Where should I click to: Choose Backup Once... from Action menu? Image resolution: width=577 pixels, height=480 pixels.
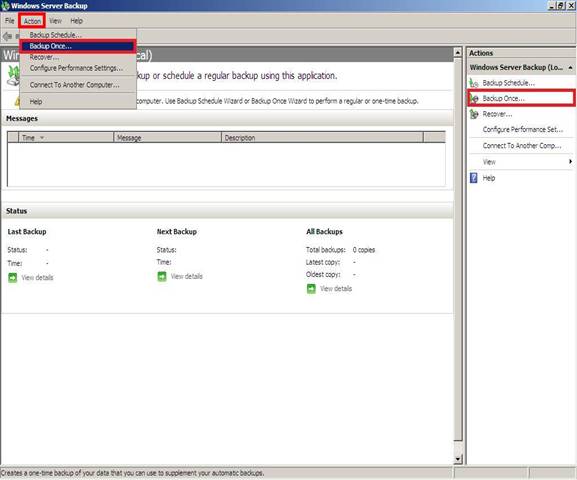78,46
